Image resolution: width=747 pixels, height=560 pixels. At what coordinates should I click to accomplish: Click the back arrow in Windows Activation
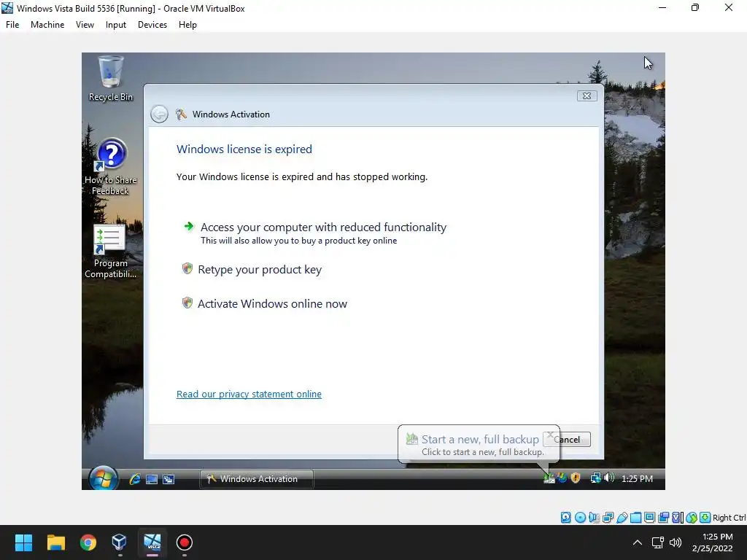tap(159, 114)
